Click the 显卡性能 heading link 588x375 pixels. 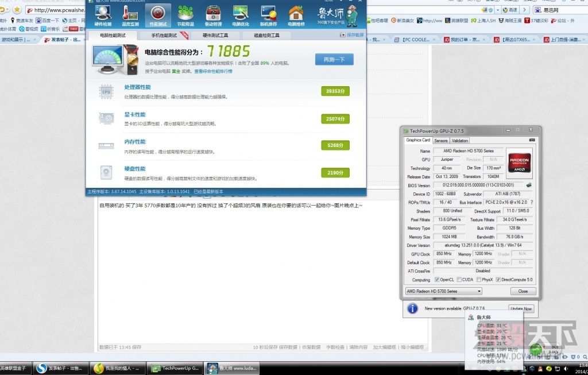click(134, 114)
